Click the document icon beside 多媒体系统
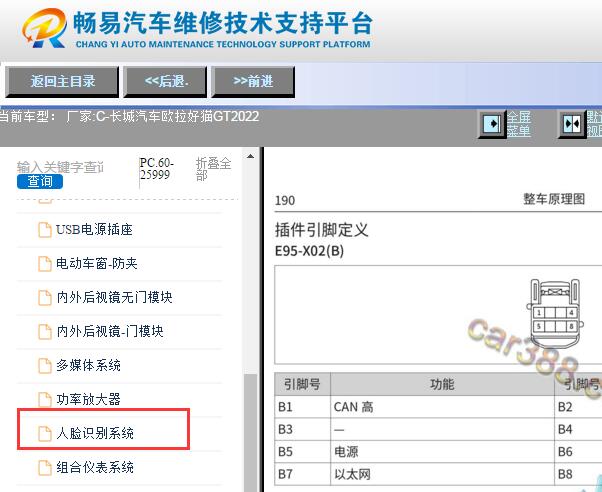 45,366
